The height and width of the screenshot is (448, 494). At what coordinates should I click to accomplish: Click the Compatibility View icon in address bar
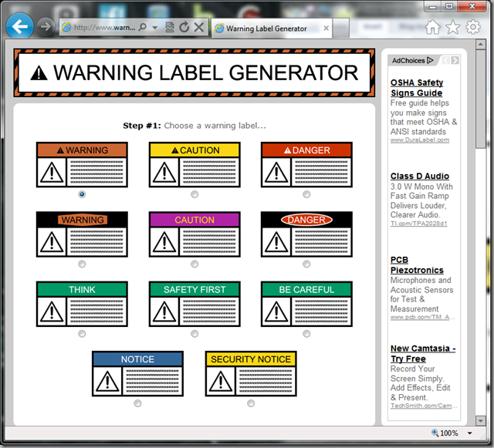pyautogui.click(x=170, y=28)
